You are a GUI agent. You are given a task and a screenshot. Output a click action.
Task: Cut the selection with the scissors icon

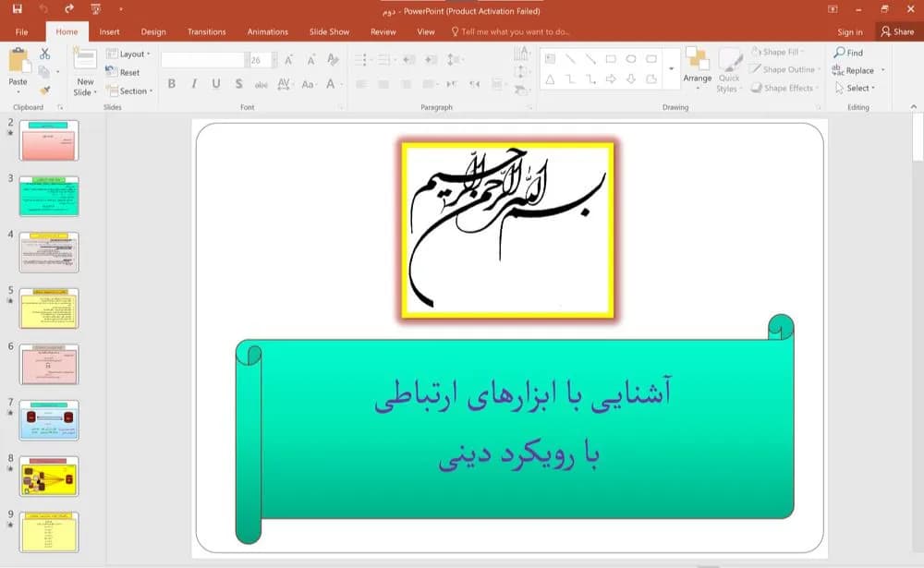44,54
